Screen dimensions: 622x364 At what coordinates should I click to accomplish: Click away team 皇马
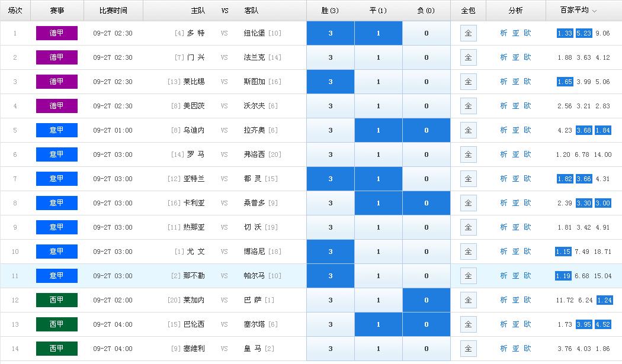(x=253, y=349)
